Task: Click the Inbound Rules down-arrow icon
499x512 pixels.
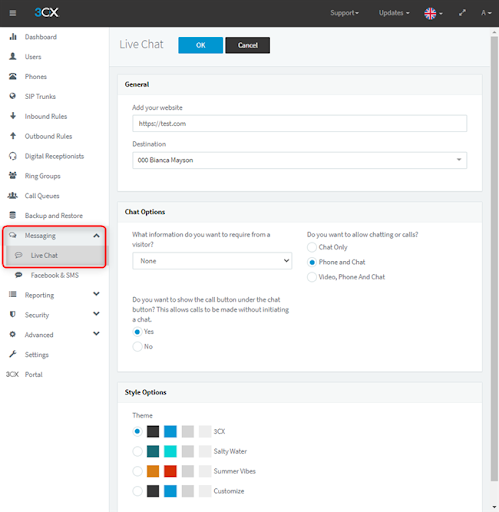Action: pyautogui.click(x=13, y=116)
